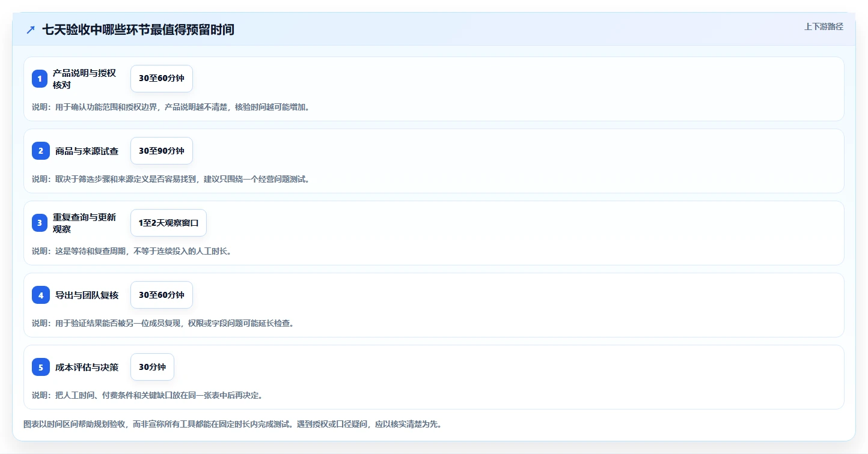Click the 产品说明与授权核对 step title
This screenshot has width=868, height=454.
(84, 79)
